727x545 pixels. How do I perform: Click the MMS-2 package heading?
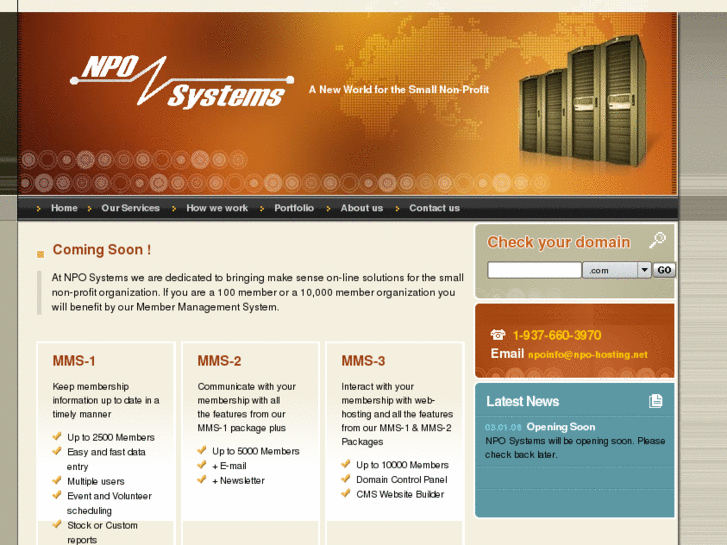click(219, 361)
